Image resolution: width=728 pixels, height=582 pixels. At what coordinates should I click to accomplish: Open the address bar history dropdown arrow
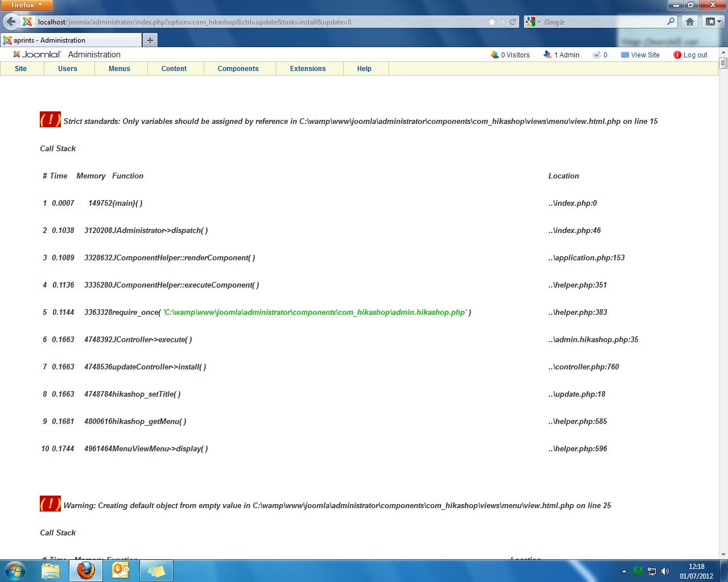503,22
